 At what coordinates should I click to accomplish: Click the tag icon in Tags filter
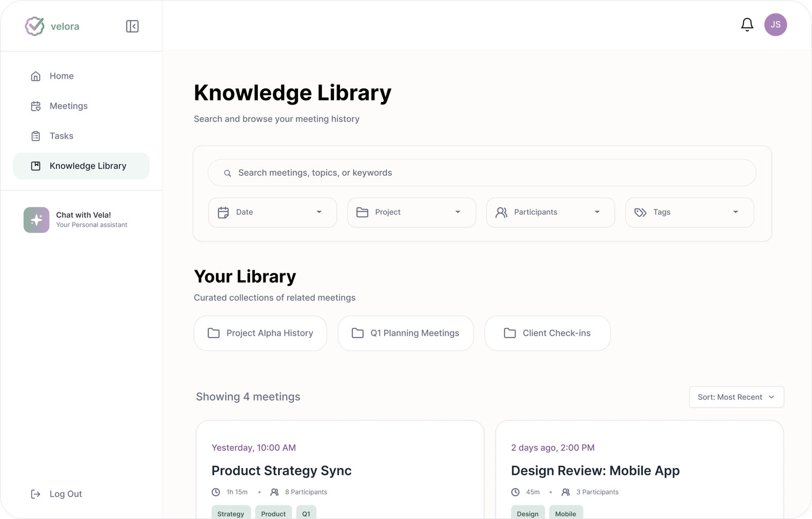tap(640, 212)
